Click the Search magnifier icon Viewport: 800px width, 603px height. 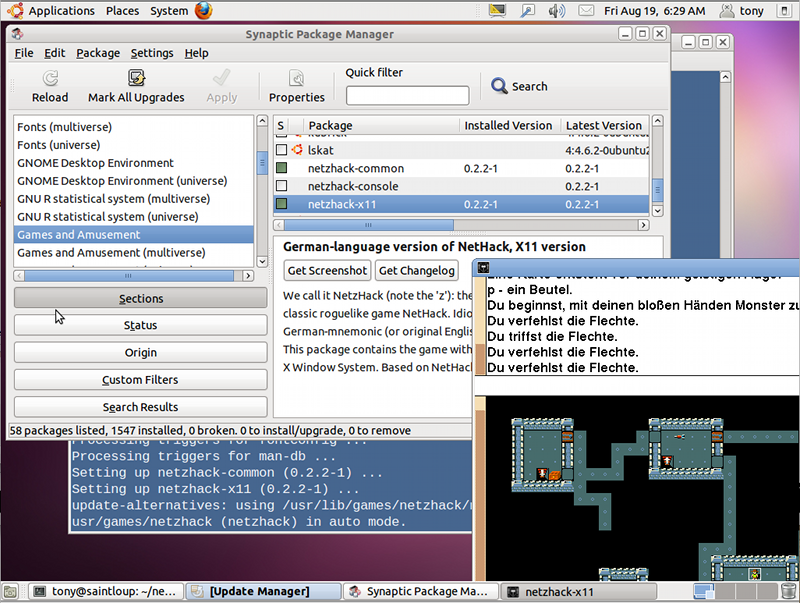click(498, 86)
